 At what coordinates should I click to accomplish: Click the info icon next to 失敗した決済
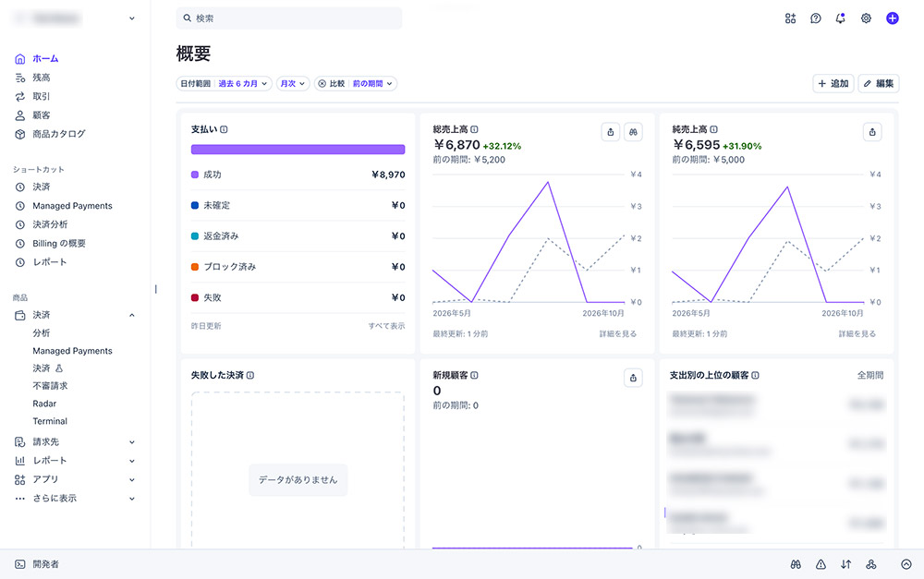[250, 375]
